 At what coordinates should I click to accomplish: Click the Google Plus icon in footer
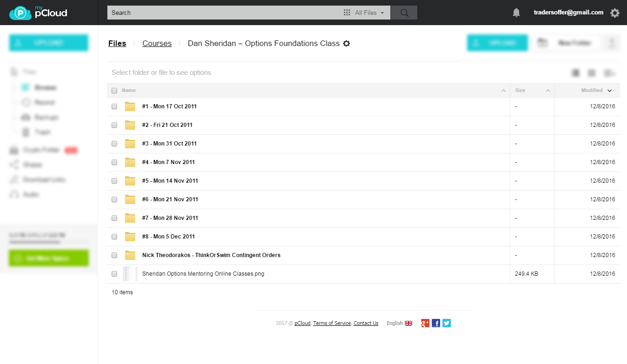(425, 323)
